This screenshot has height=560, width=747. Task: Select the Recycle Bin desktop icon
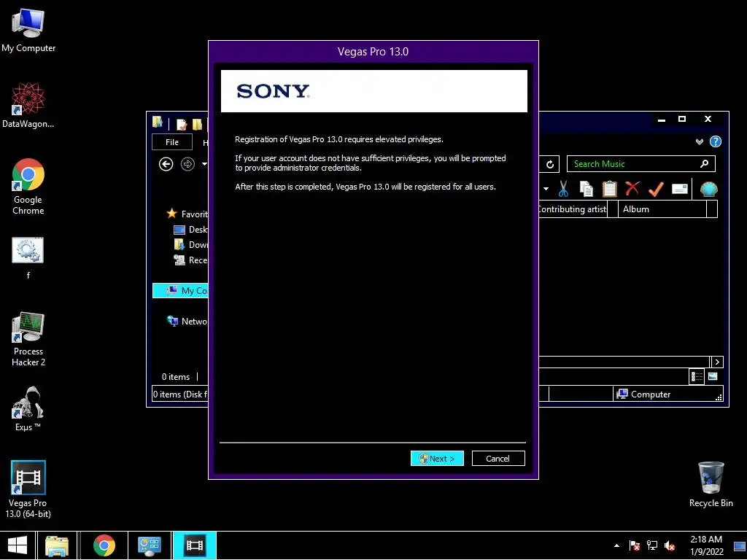(x=711, y=484)
